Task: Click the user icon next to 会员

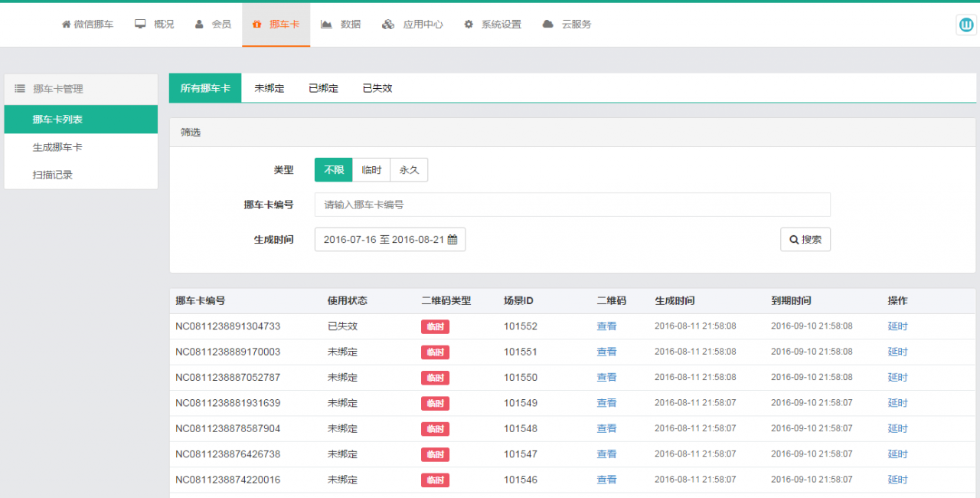Action: [x=198, y=24]
